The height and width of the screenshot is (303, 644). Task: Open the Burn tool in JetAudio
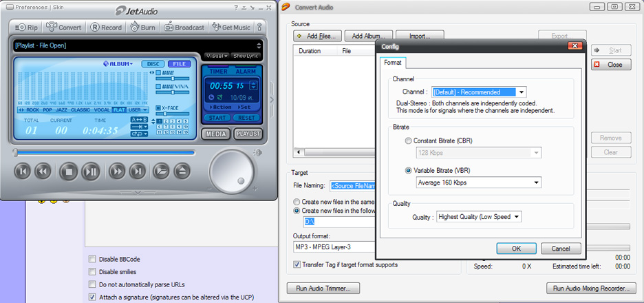(x=143, y=28)
